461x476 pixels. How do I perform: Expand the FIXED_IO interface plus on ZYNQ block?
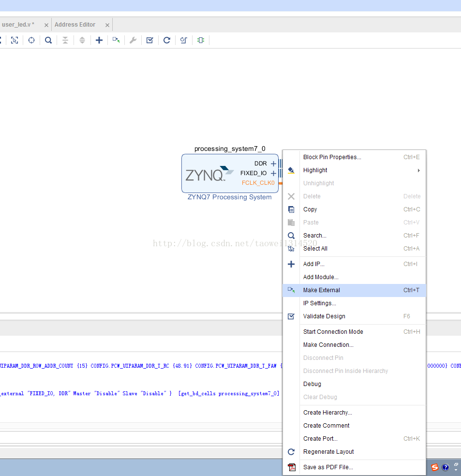tap(273, 173)
